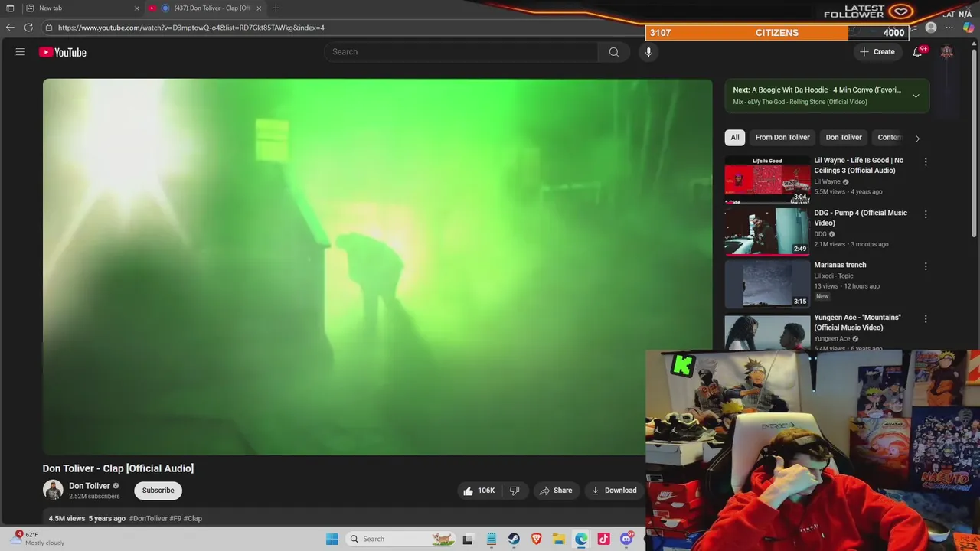This screenshot has height=551, width=980.
Task: Open the weather widget showing 62°F
Action: [x=38, y=539]
